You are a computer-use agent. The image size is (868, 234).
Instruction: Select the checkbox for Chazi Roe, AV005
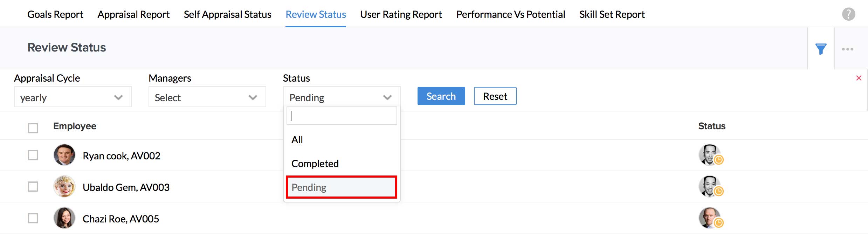33,218
